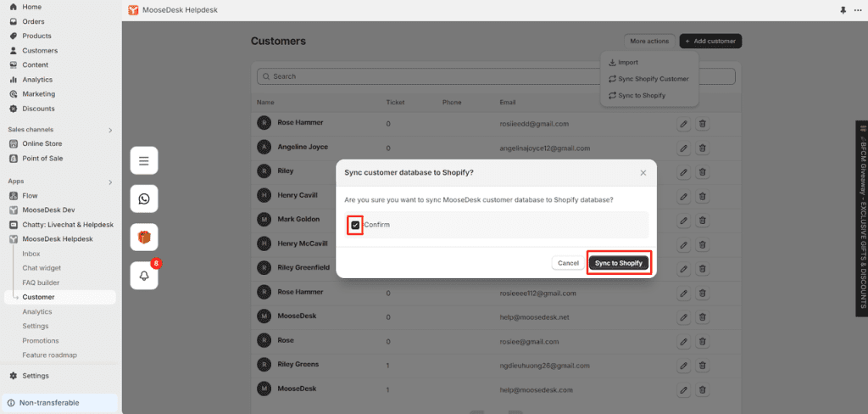Click the trash icon in Henry Cavill's row
The image size is (868, 414).
(702, 196)
